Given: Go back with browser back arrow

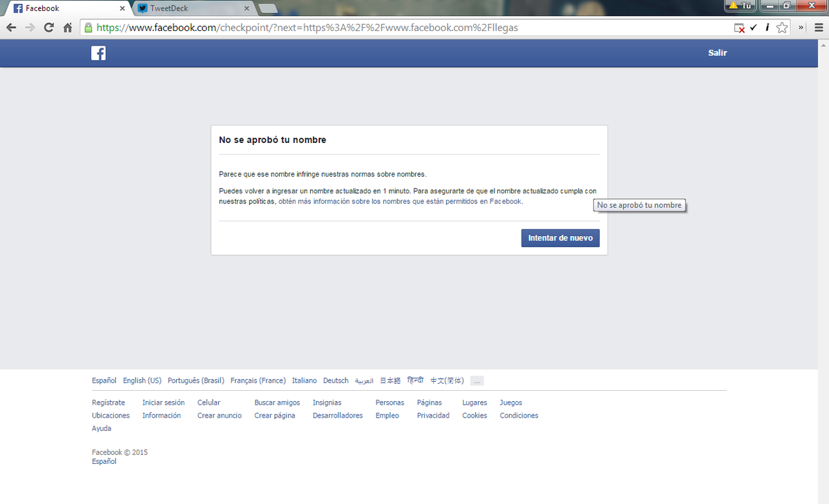Looking at the screenshot, I should coord(11,28).
